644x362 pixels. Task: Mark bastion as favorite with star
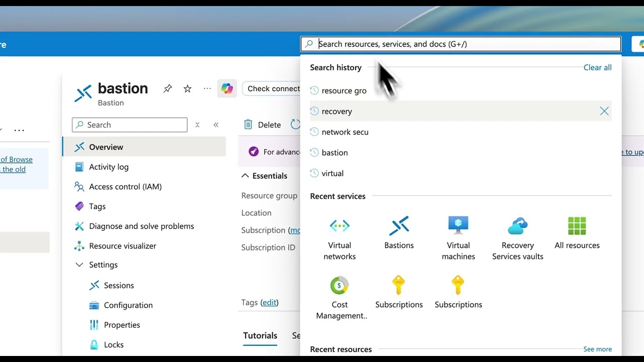188,89
